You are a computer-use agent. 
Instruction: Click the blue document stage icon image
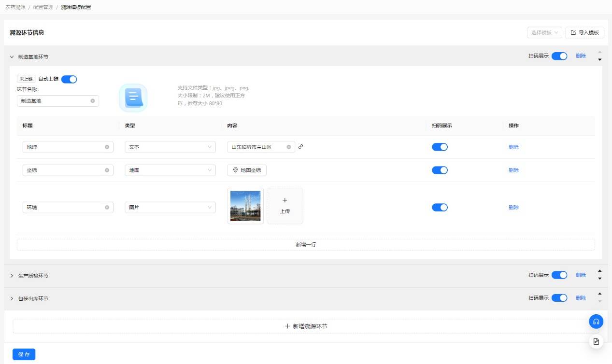tap(133, 98)
